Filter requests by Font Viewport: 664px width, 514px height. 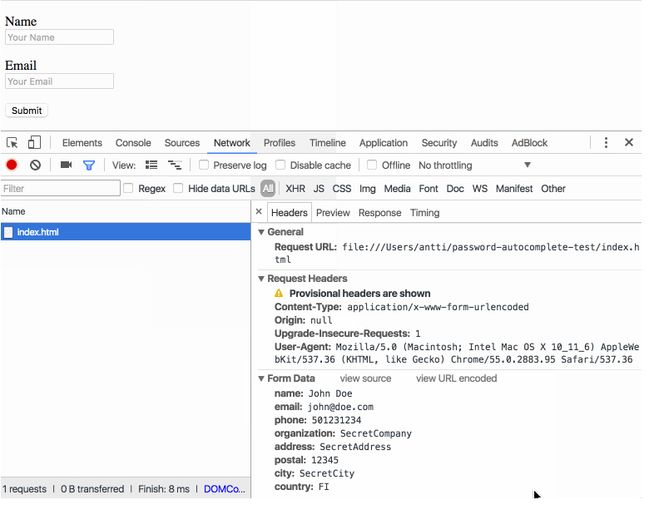coord(429,188)
